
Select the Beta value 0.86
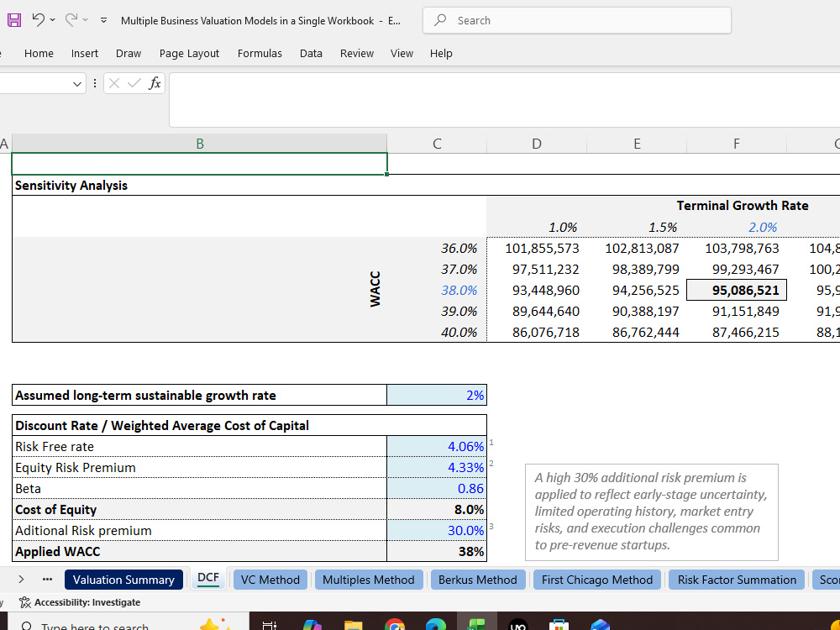pyautogui.click(x=437, y=488)
